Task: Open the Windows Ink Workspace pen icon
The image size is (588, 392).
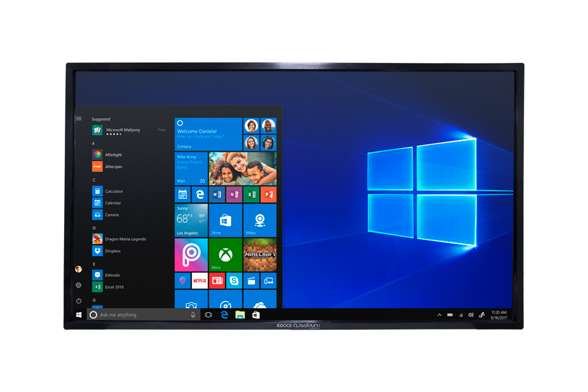Action: point(482,315)
